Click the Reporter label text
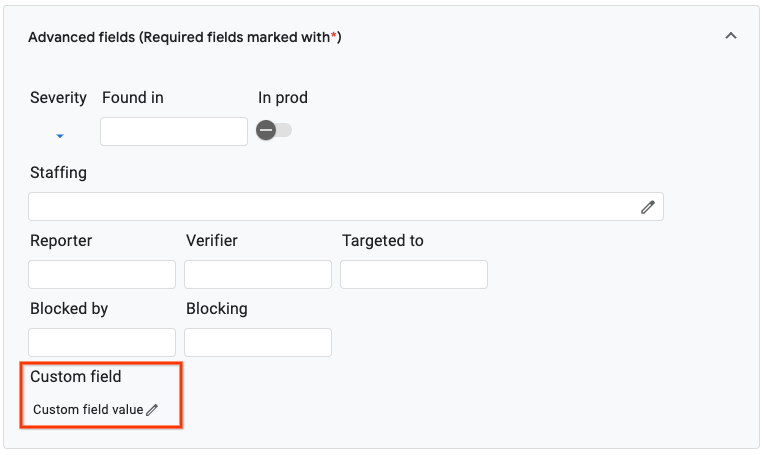Image resolution: width=765 pixels, height=455 pixels. pyautogui.click(x=61, y=241)
